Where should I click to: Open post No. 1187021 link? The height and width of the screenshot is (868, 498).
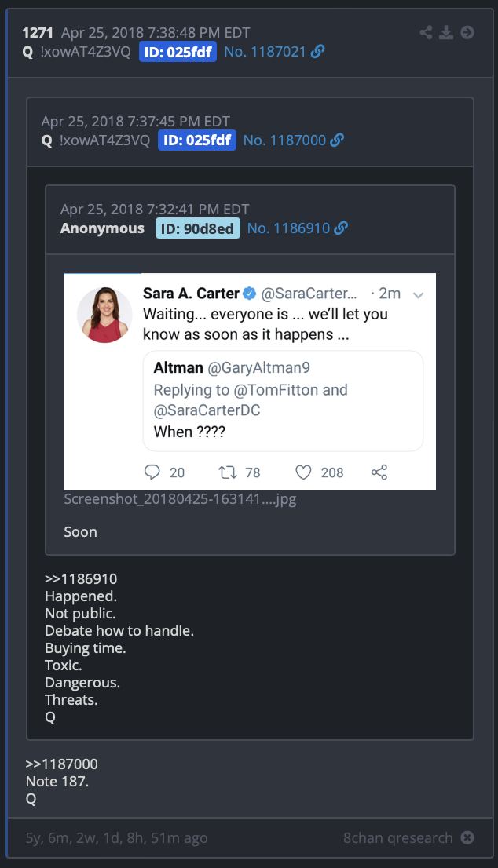265,52
